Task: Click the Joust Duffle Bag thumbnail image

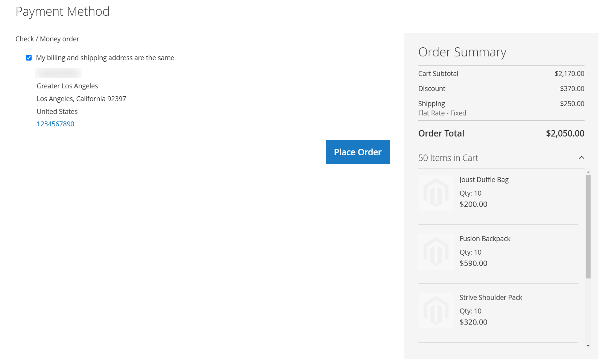Action: point(436,193)
